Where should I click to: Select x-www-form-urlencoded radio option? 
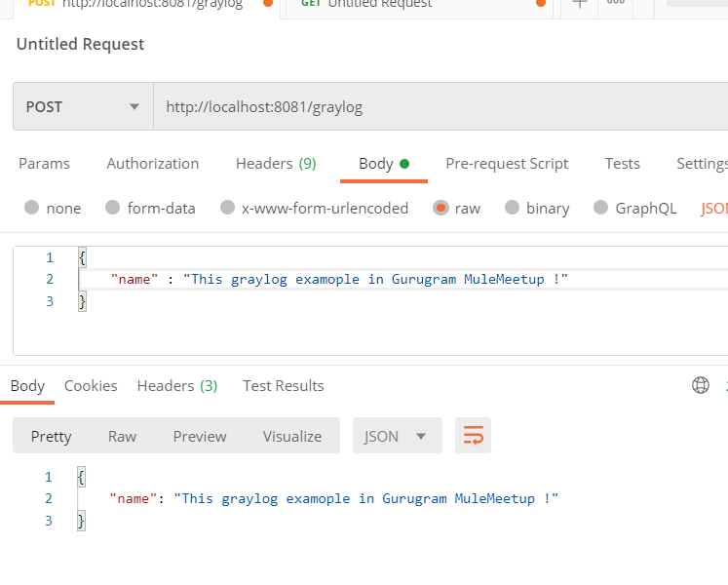227,208
